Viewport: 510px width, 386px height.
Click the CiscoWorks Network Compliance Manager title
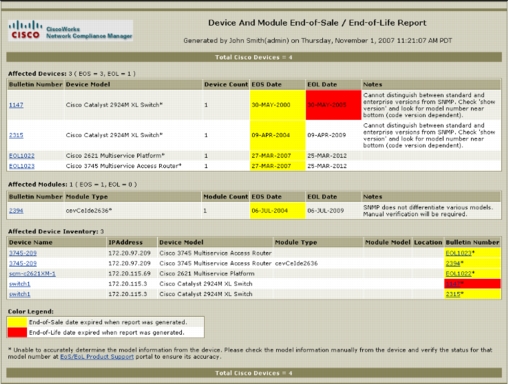(x=89, y=33)
